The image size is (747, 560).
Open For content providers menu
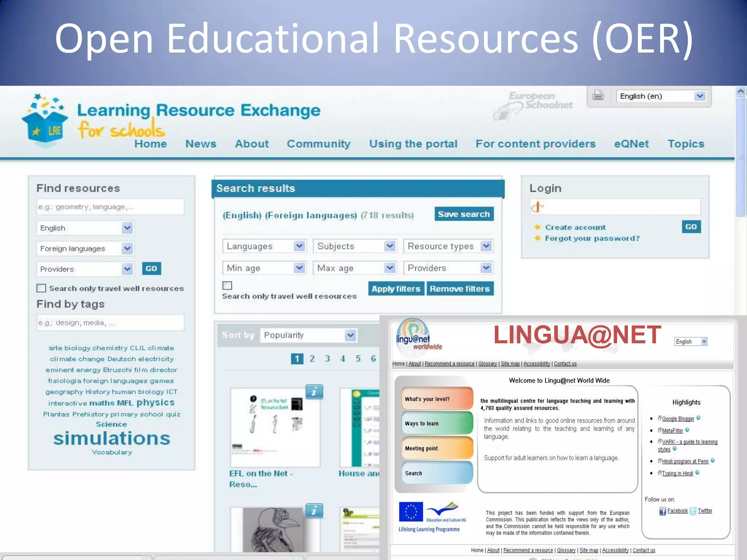click(x=535, y=144)
